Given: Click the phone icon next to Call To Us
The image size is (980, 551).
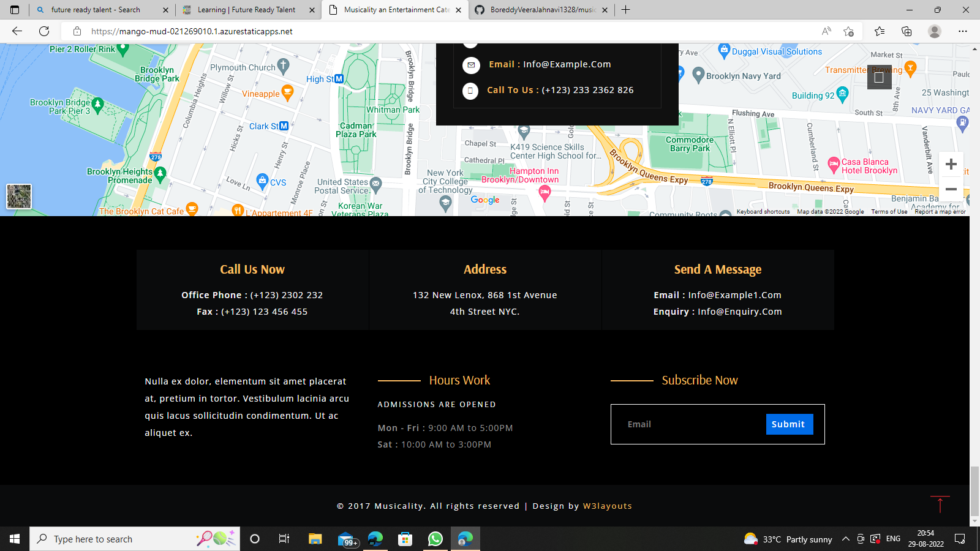Looking at the screenshot, I should (470, 91).
